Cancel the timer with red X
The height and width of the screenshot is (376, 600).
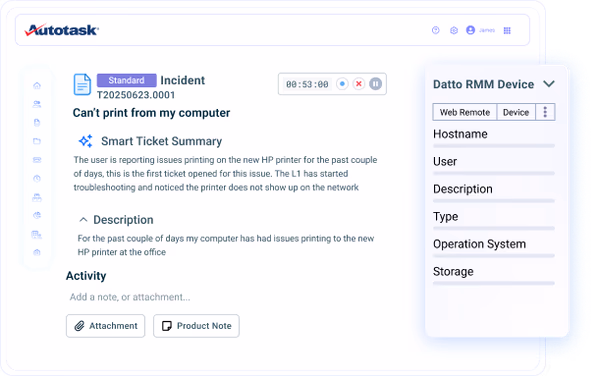click(x=359, y=84)
